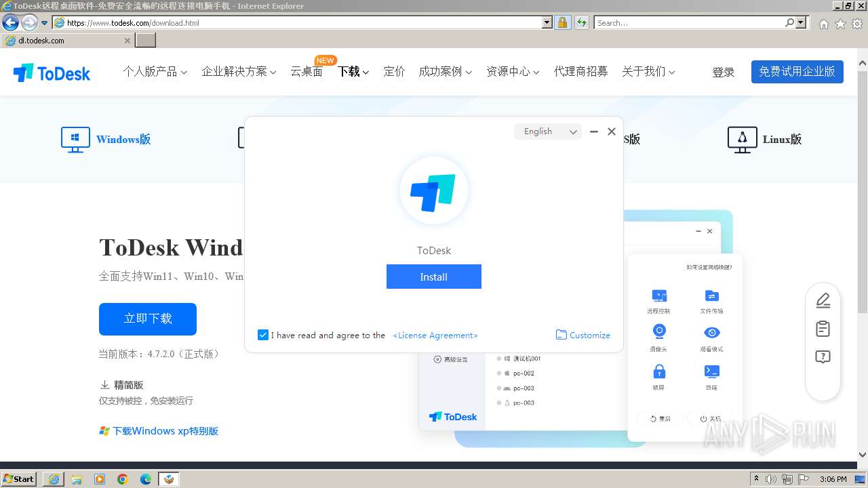This screenshot has height=488, width=868.
Task: Open the 定价 nav item
Action: (x=394, y=71)
